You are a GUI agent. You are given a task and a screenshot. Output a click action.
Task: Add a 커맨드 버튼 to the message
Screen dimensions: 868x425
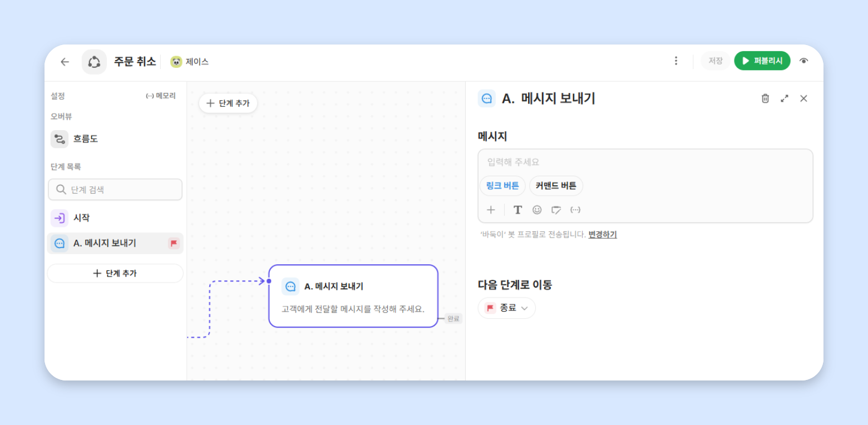tap(556, 186)
